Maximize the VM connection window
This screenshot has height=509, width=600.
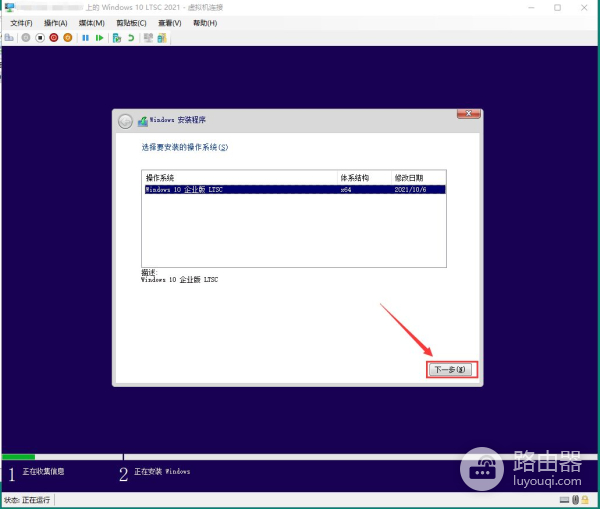pos(558,8)
